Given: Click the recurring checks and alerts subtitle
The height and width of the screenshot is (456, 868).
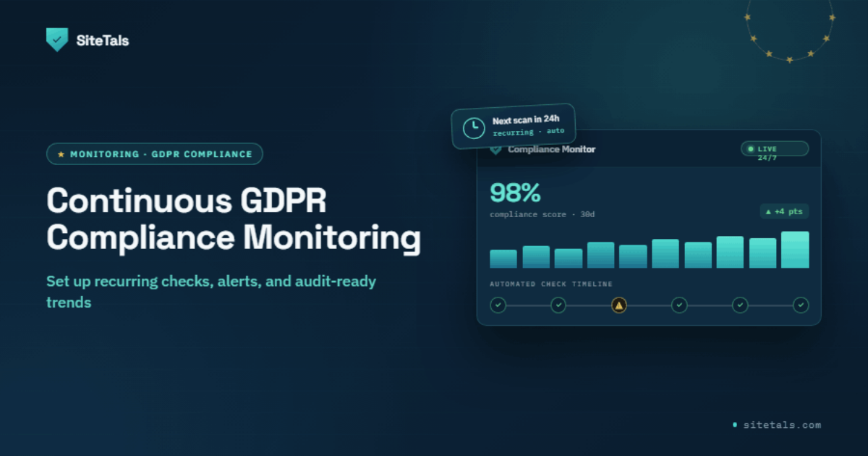Looking at the screenshot, I should coord(211,292).
